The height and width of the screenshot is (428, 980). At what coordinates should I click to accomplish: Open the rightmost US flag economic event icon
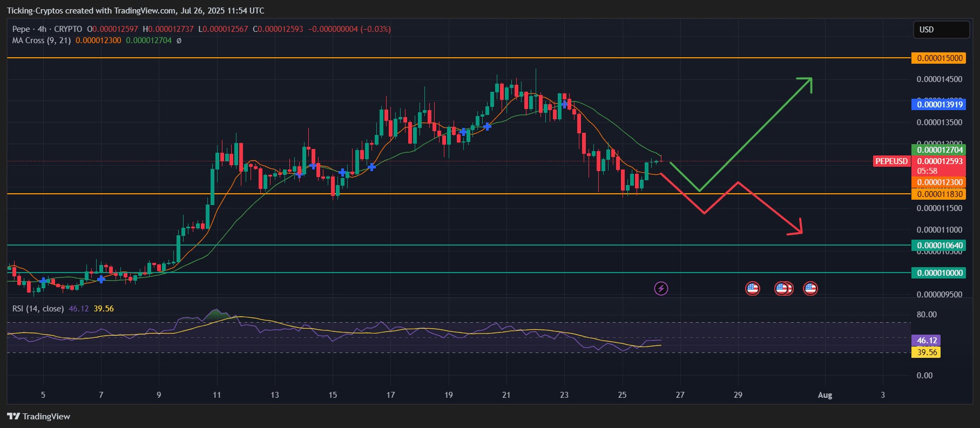[810, 288]
